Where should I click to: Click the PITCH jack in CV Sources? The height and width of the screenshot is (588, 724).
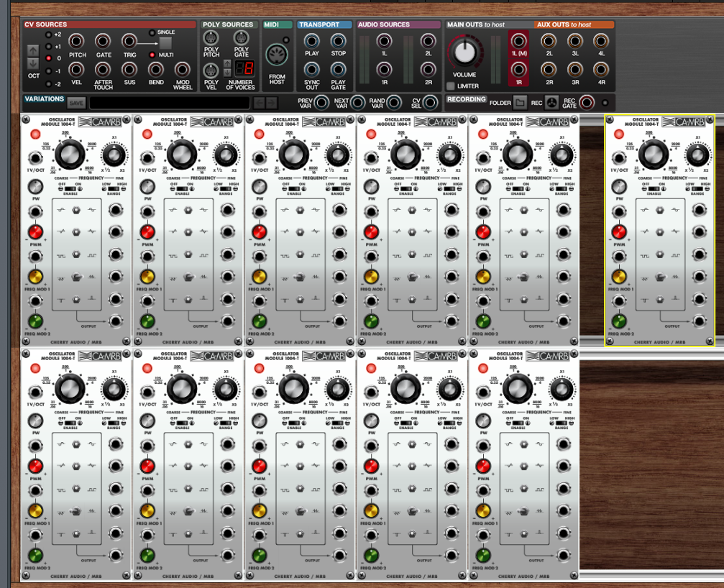[77, 42]
